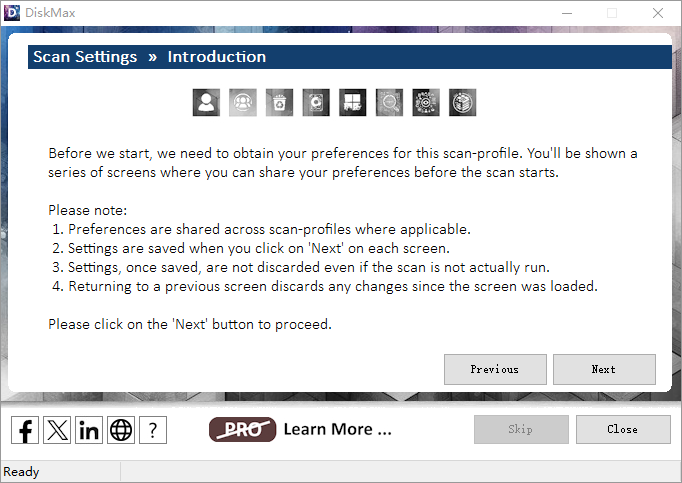Open the Learn More ... link
This screenshot has width=682, height=483.
point(338,429)
